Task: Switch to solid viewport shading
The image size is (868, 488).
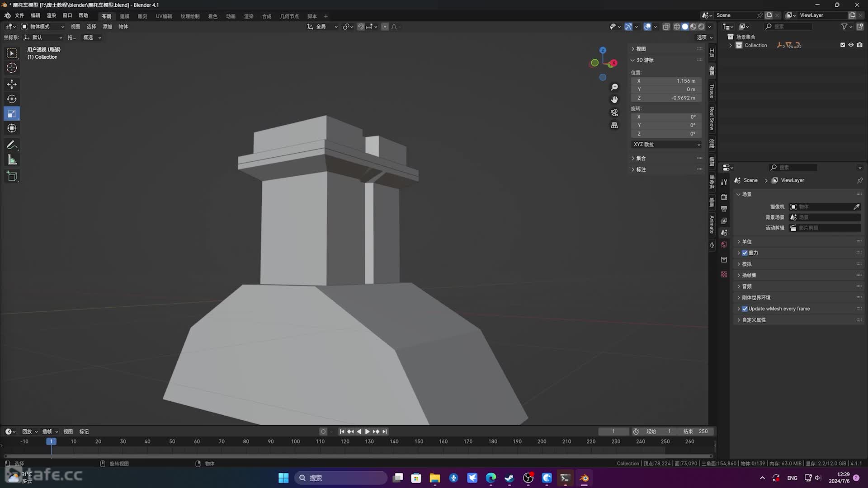Action: point(685,27)
